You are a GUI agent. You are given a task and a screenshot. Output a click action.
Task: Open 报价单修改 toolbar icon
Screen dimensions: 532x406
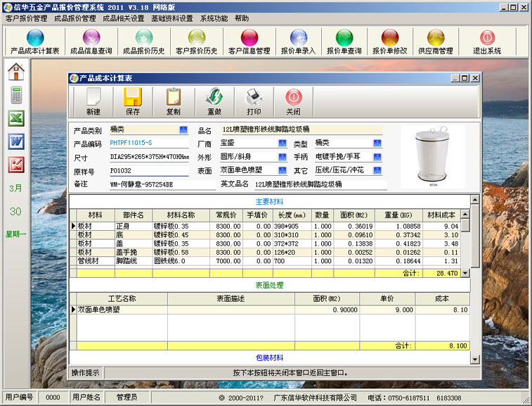389,42
